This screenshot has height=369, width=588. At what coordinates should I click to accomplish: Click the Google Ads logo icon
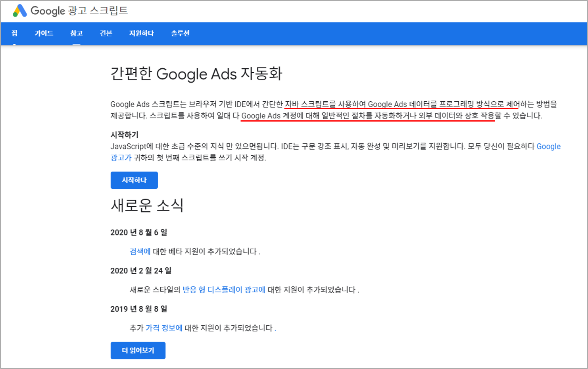coord(19,11)
